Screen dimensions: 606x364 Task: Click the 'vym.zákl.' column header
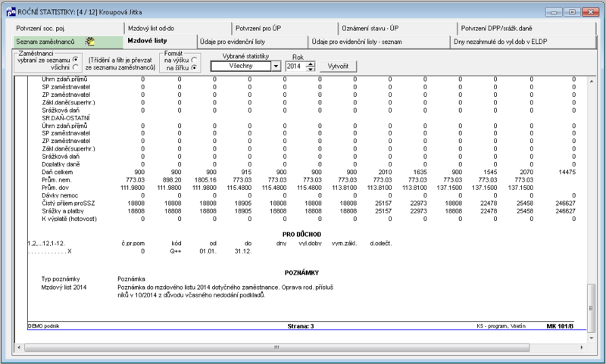click(345, 244)
